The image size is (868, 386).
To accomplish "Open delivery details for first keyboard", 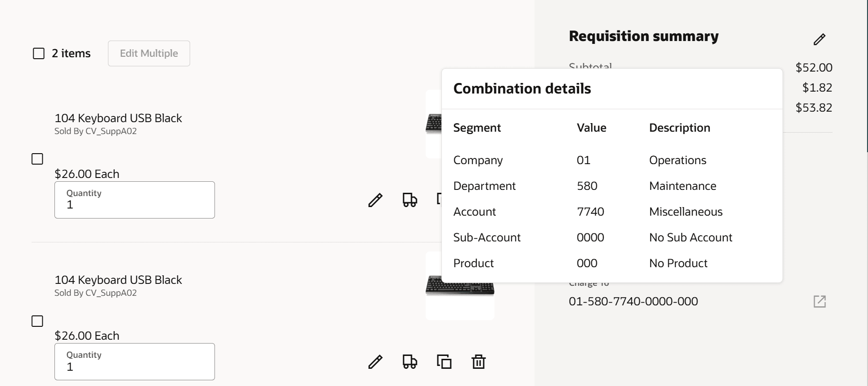I will (x=410, y=200).
